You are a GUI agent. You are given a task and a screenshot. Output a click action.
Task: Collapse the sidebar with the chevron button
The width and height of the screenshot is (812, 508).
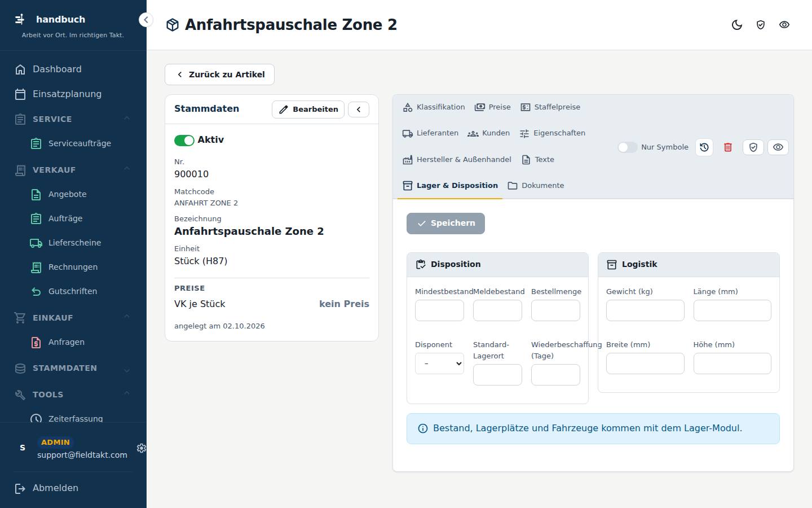coord(145,20)
